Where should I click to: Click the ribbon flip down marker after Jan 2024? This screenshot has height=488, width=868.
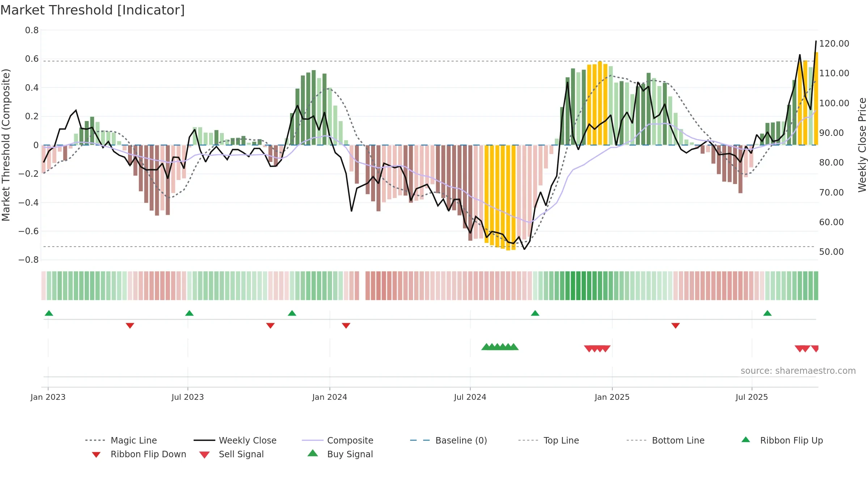(346, 326)
